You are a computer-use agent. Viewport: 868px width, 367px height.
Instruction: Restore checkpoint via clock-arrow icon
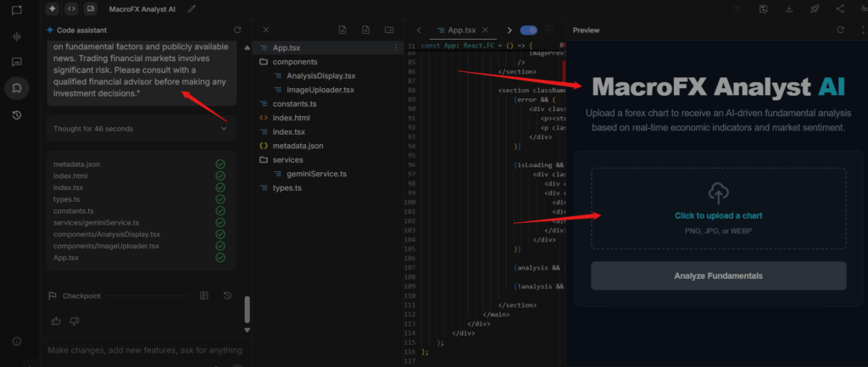point(227,296)
